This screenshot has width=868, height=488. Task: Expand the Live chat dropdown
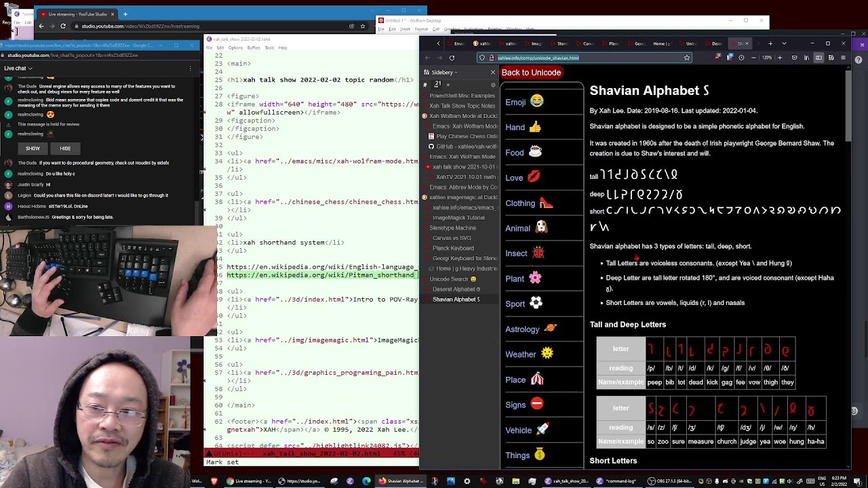18,68
